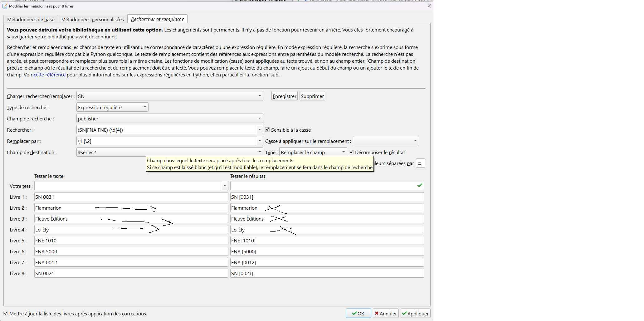Click result field SN [0031]
644x321 pixels.
(327, 197)
